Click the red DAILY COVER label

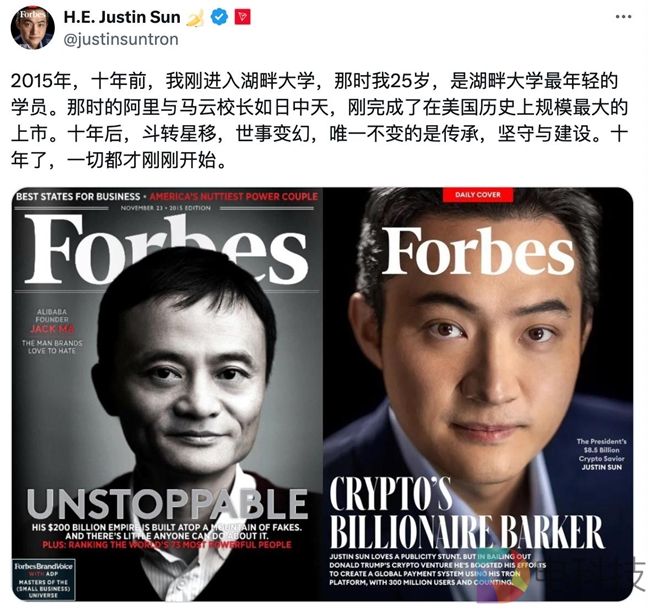pos(478,194)
